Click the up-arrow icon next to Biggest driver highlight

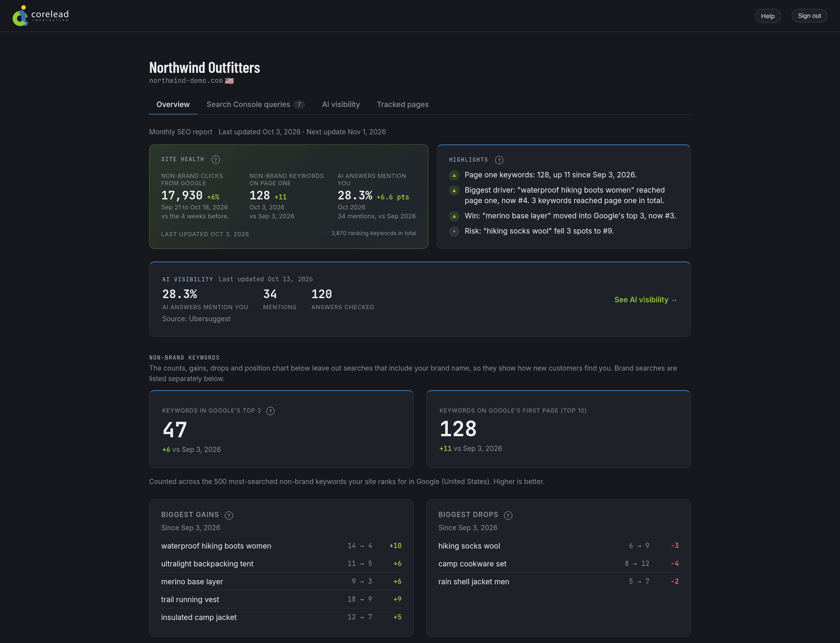[454, 190]
